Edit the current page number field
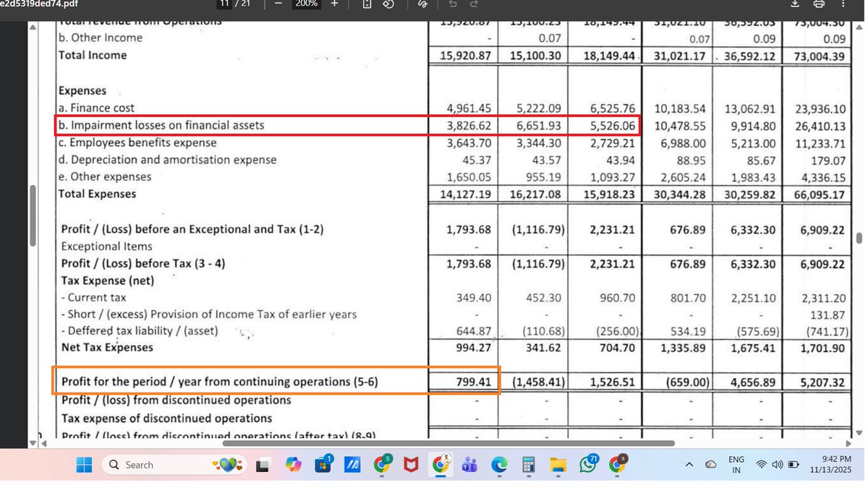 click(224, 4)
